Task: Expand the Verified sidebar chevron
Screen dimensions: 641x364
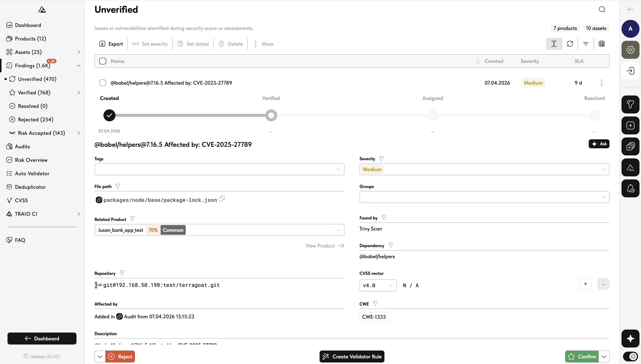Action: pyautogui.click(x=79, y=92)
